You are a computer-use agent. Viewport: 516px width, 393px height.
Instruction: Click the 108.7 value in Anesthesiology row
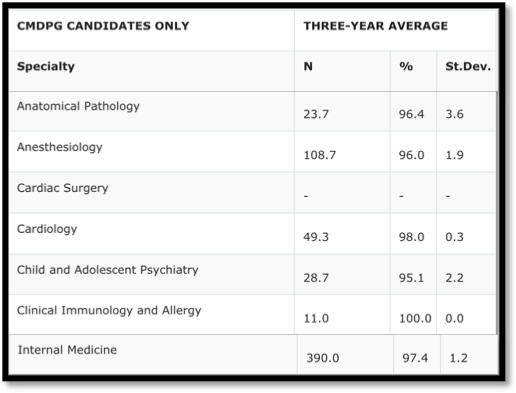[320, 155]
